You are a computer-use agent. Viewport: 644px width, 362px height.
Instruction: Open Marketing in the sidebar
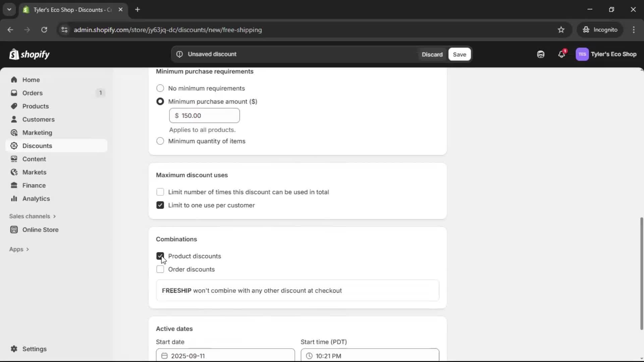pyautogui.click(x=37, y=132)
